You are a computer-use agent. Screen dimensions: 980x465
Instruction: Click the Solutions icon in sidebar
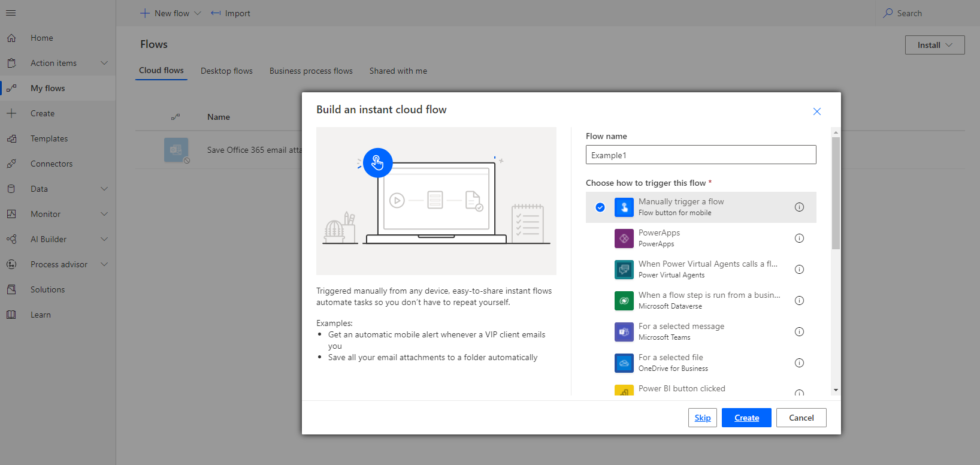[11, 289]
